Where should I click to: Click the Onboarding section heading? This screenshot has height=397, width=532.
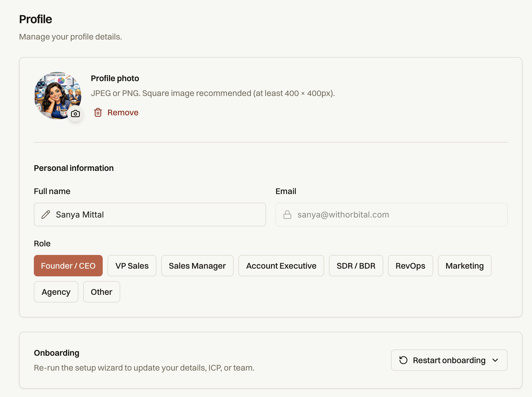[56, 353]
